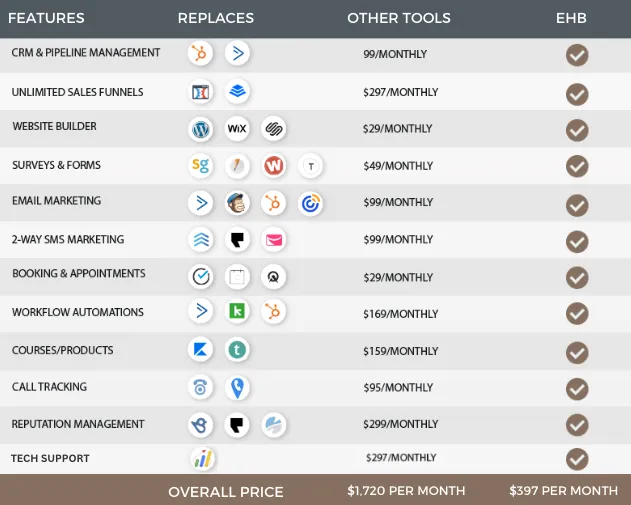Click the Mailchimp monkey icon
Screen dimensions: 631x505
pyautogui.click(x=237, y=203)
